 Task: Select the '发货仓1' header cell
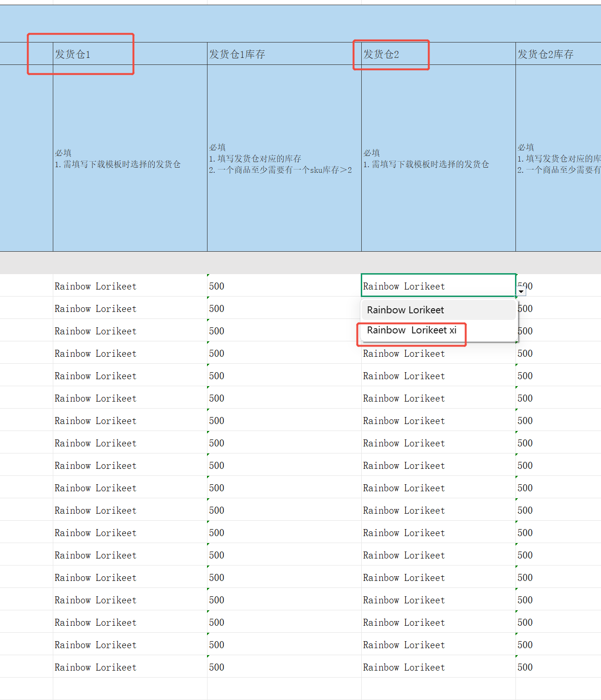(x=130, y=54)
